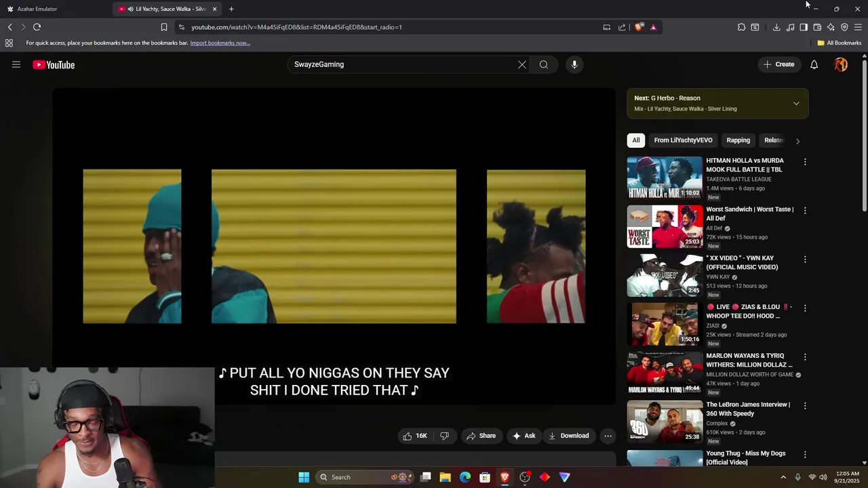The image size is (868, 488).
Task: Clear the SwayzeGaming search text
Action: pos(522,64)
